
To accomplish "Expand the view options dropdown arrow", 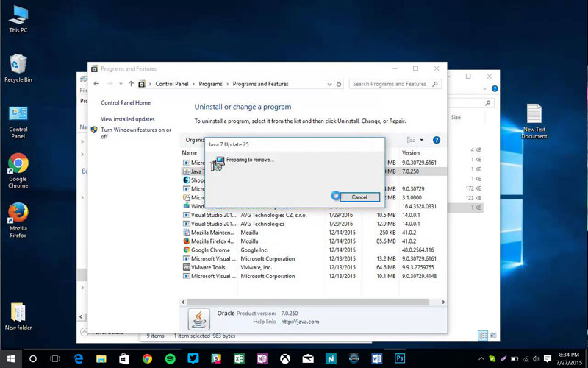I will 422,140.
